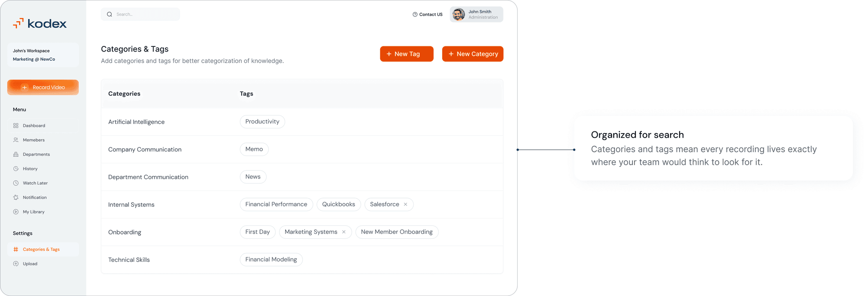Click the plus icon on New Category
This screenshot has width=868, height=296.
pos(451,54)
